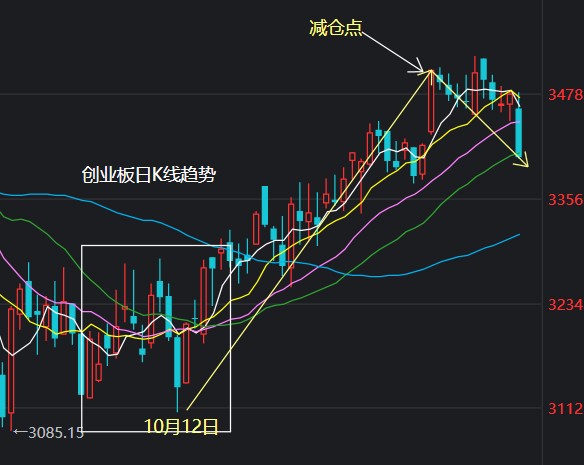
Task: Click the yellow downward arrowhead at chart right
Action: [x=524, y=161]
